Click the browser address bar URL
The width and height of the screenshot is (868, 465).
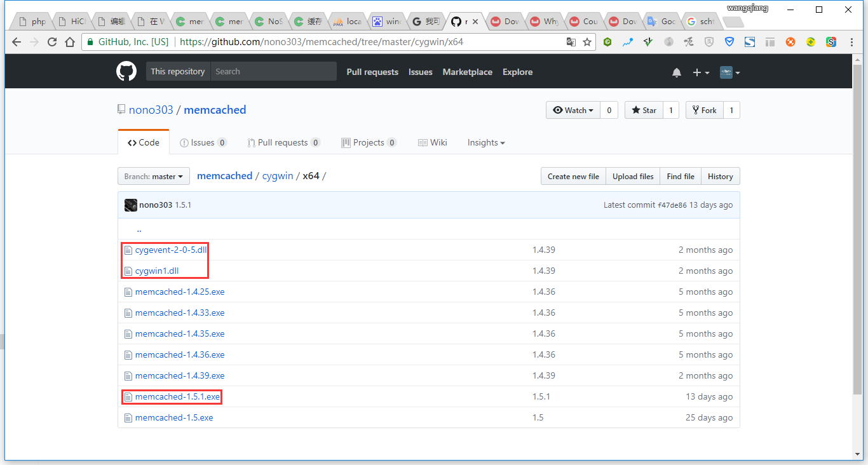322,42
